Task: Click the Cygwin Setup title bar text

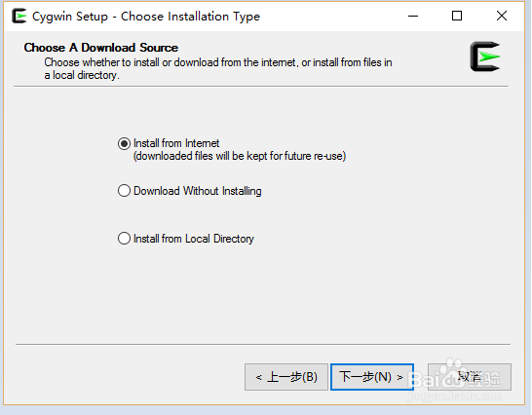Action: coord(146,17)
